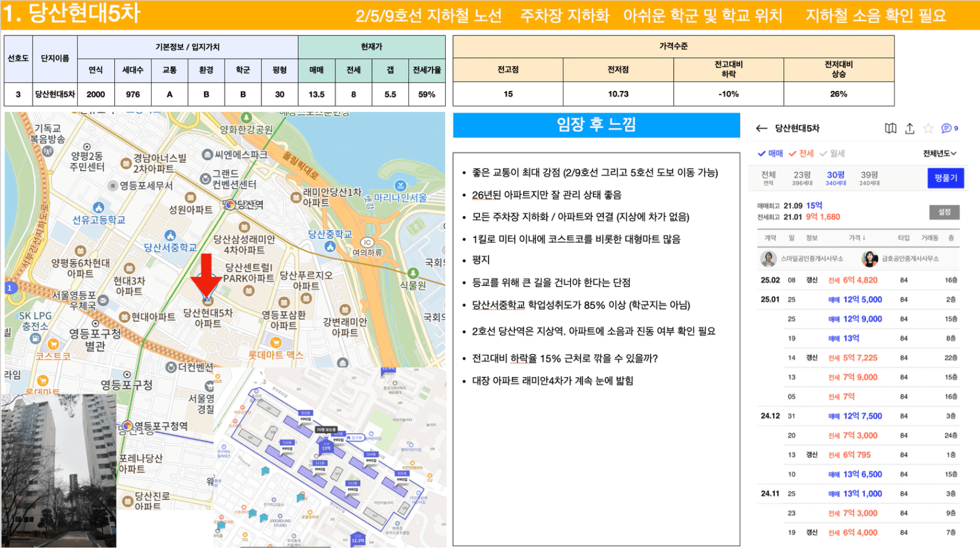The image size is (980, 548).
Task: Click the 여의하류 IC marker
Action: [x=367, y=242]
